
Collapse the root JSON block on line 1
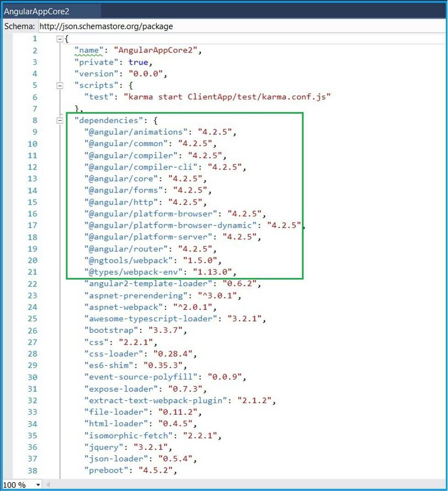pyautogui.click(x=60, y=39)
